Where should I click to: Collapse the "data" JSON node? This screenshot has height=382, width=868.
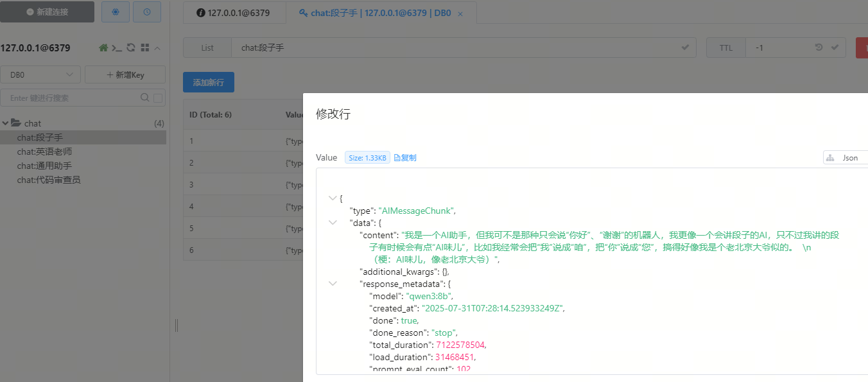333,222
